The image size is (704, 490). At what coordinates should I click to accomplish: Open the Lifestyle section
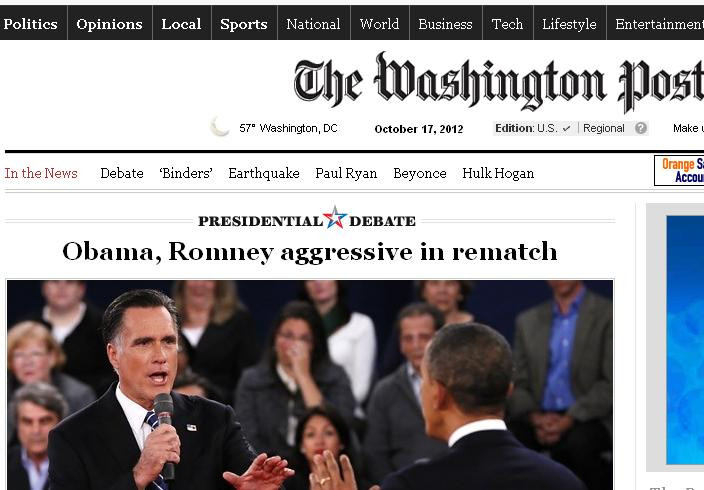[x=569, y=24]
